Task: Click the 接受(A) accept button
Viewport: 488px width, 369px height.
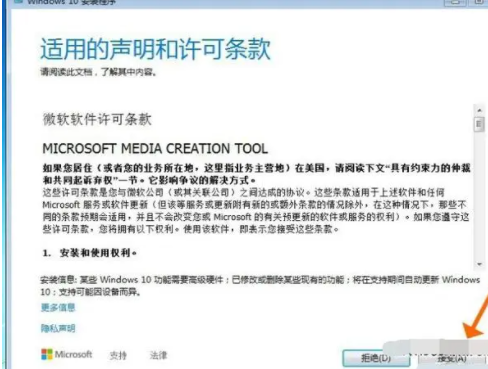Action: 452,359
